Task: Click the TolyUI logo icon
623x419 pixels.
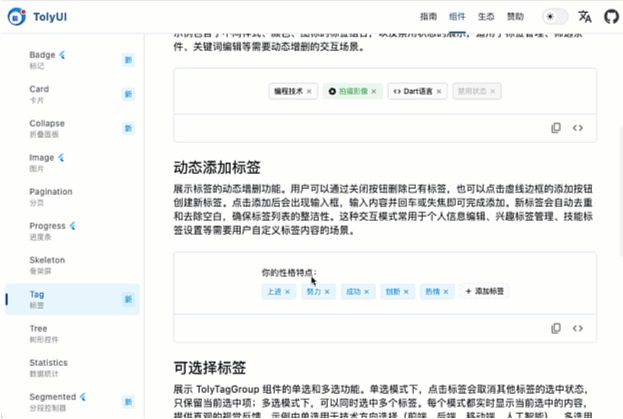Action: [x=17, y=17]
